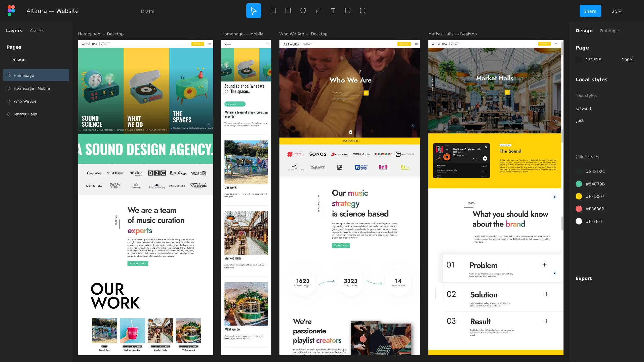The image size is (644, 362).
Task: Switch to the Assets tab
Action: [37, 31]
